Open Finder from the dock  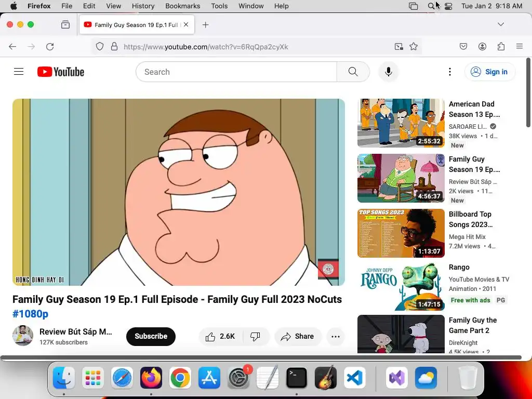click(x=64, y=378)
